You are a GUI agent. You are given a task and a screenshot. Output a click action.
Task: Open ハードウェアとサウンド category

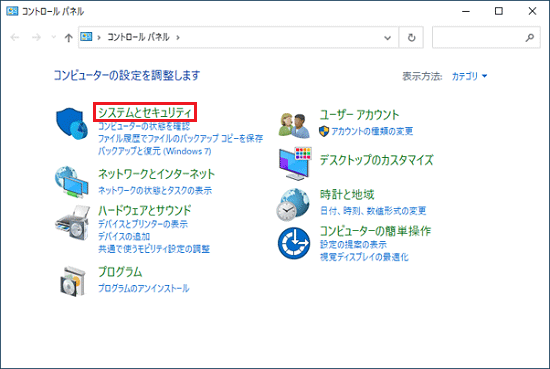(145, 210)
